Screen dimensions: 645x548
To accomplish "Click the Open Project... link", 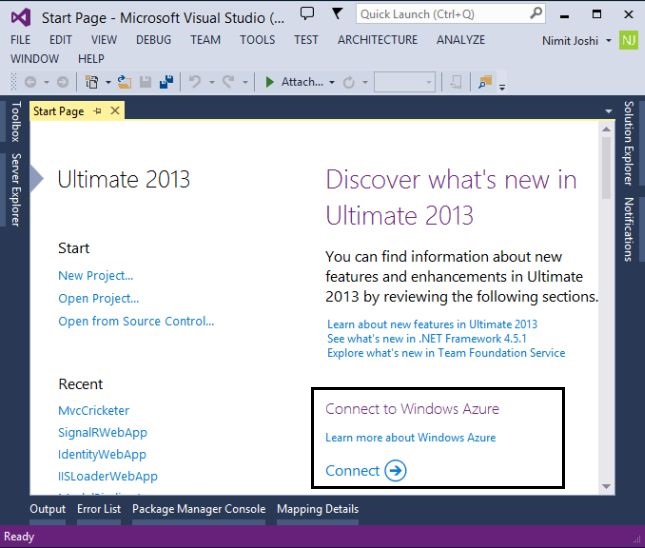I will [99, 298].
